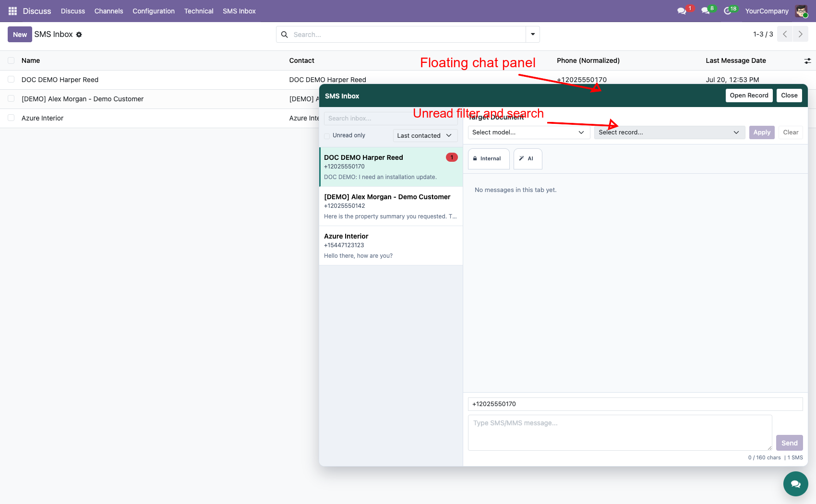Viewport: 816px width, 504px height.
Task: Select the Alex Morgan Demo Customer conversation
Action: (x=391, y=206)
